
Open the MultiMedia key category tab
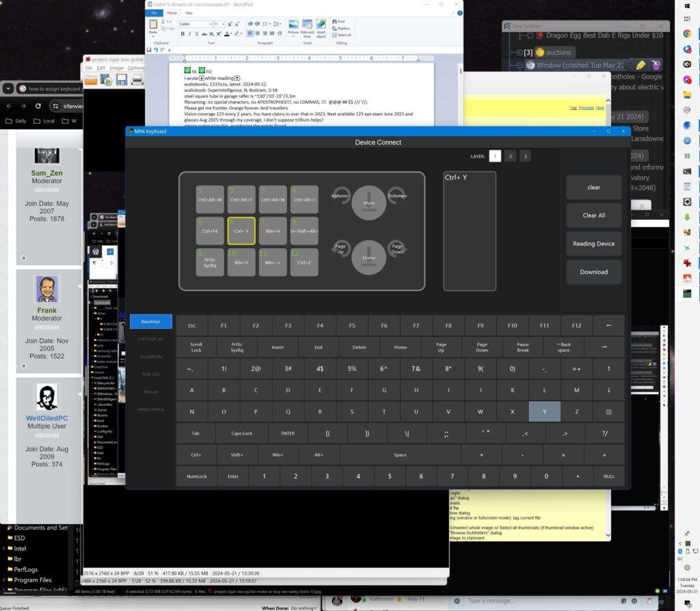[150, 356]
